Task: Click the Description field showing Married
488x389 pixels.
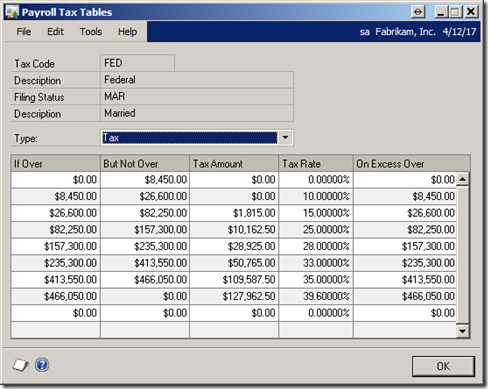Action: (x=197, y=113)
